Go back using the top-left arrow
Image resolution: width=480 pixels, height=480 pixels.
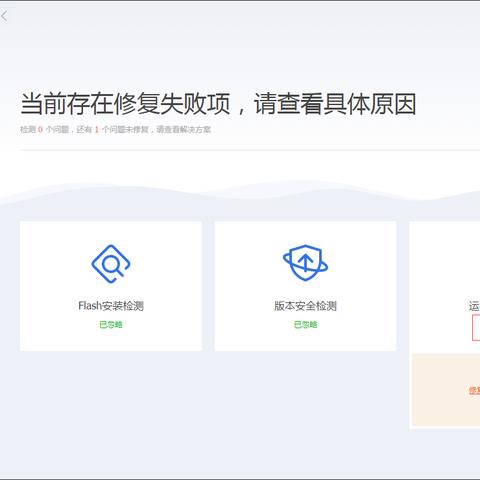[x=4, y=16]
